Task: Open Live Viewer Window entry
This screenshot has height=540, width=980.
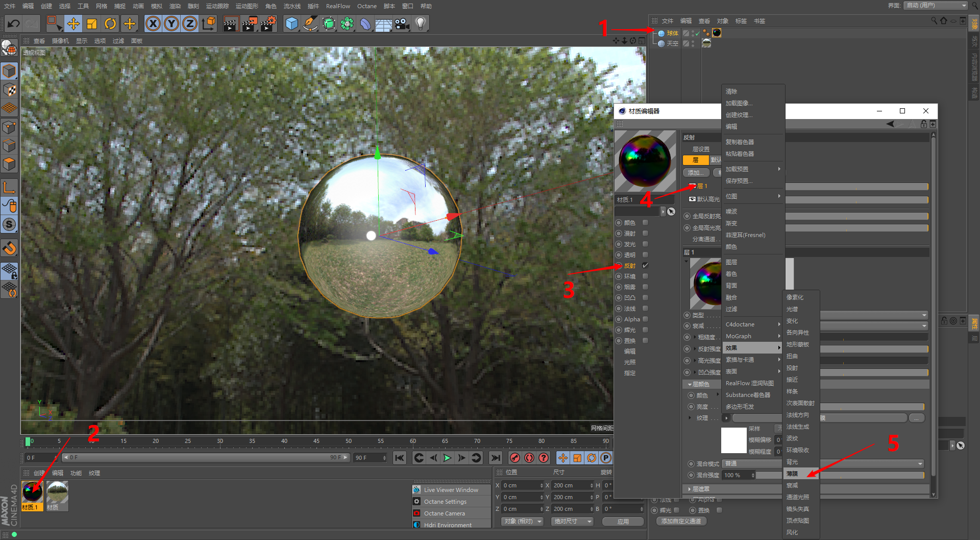Action: pyautogui.click(x=451, y=490)
